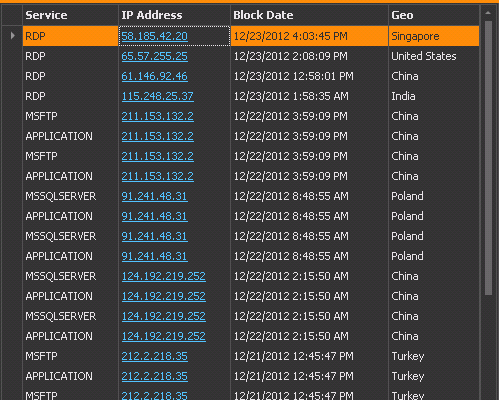Click the vertical scrollbar thumb
The height and width of the screenshot is (400, 499).
[488, 158]
